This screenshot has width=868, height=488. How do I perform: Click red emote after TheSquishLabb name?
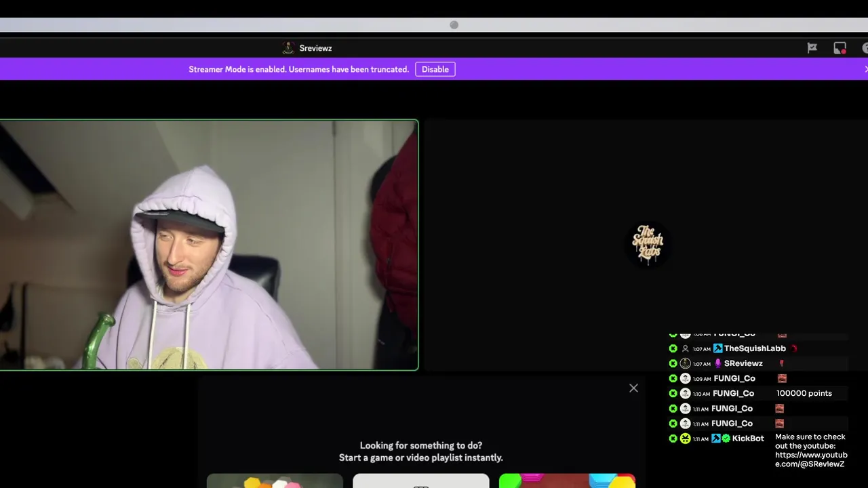tap(794, 348)
